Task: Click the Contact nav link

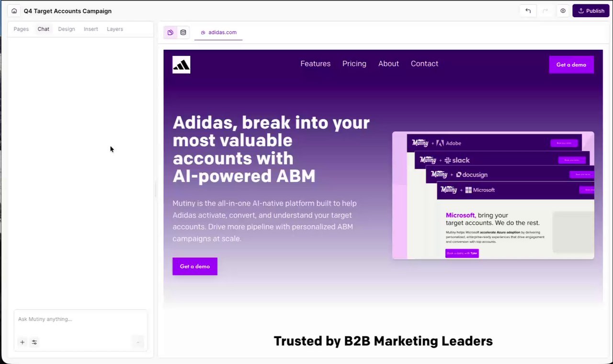Action: click(x=424, y=64)
